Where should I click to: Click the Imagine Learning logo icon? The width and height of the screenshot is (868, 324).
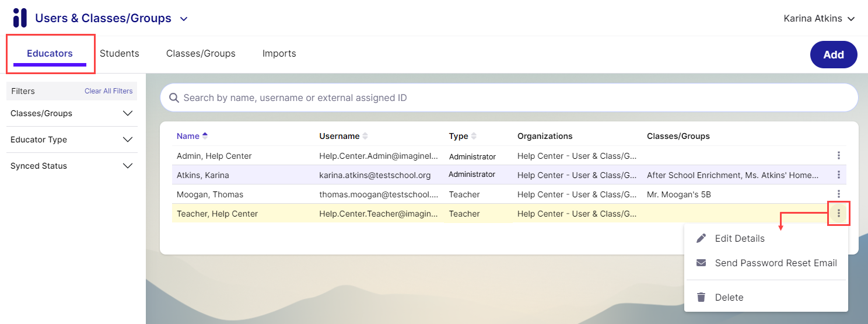[20, 18]
